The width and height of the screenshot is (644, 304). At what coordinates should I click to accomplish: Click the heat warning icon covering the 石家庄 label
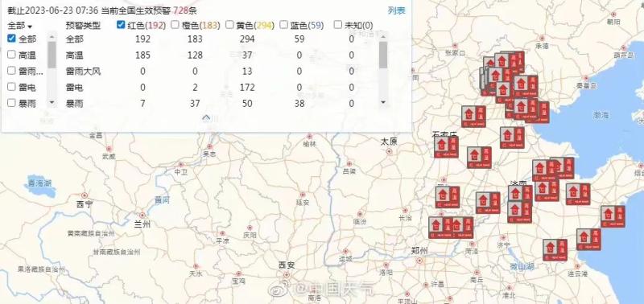click(447, 147)
